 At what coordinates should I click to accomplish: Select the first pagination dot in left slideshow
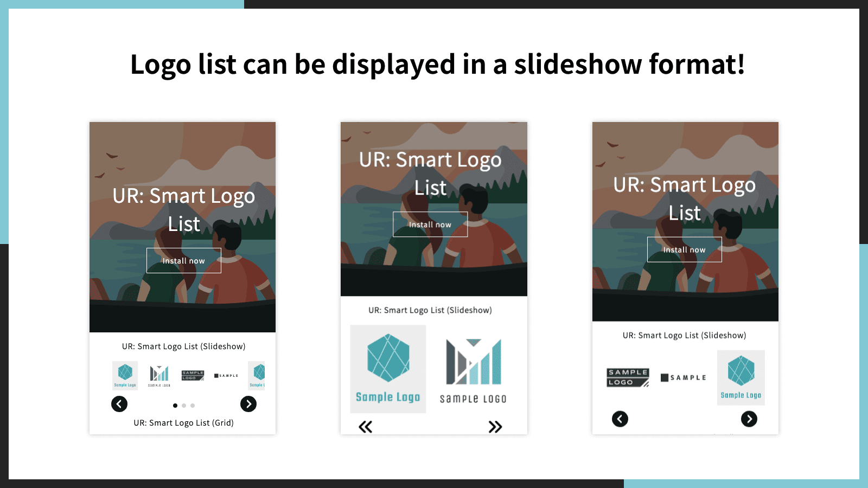pos(175,406)
